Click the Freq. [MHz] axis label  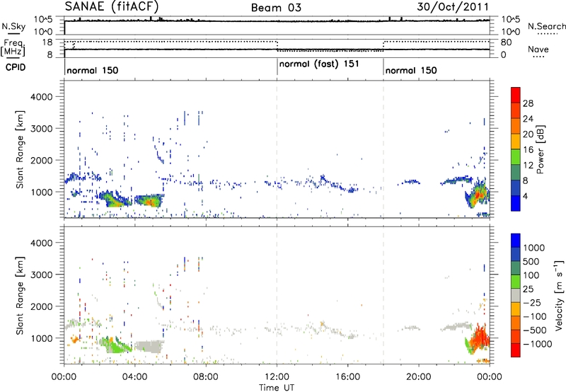13,47
